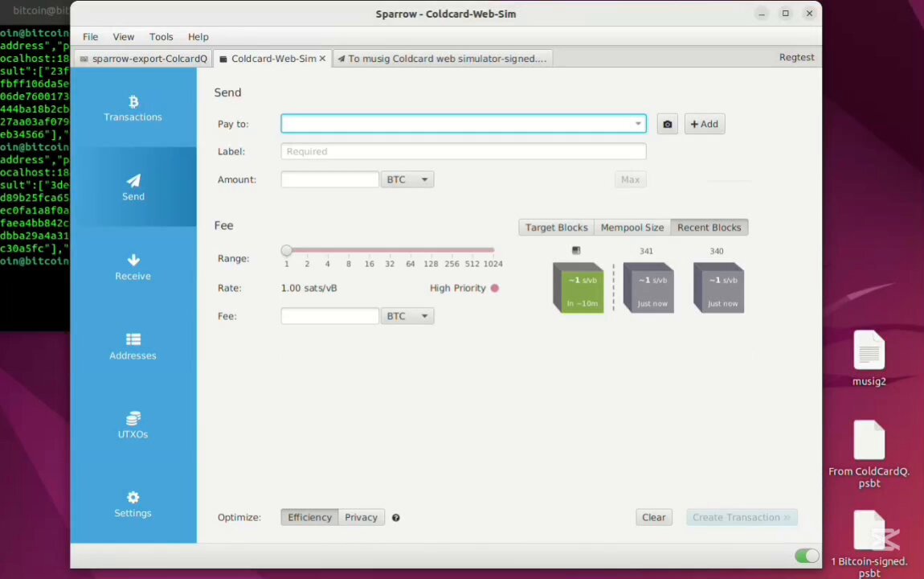Open the View menu
The image size is (924, 579).
[x=124, y=36]
